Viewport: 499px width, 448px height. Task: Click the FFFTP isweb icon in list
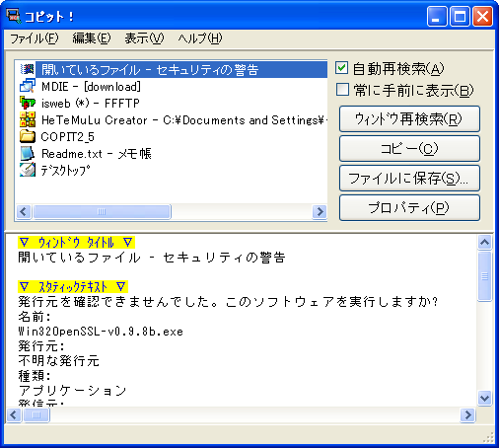28,103
